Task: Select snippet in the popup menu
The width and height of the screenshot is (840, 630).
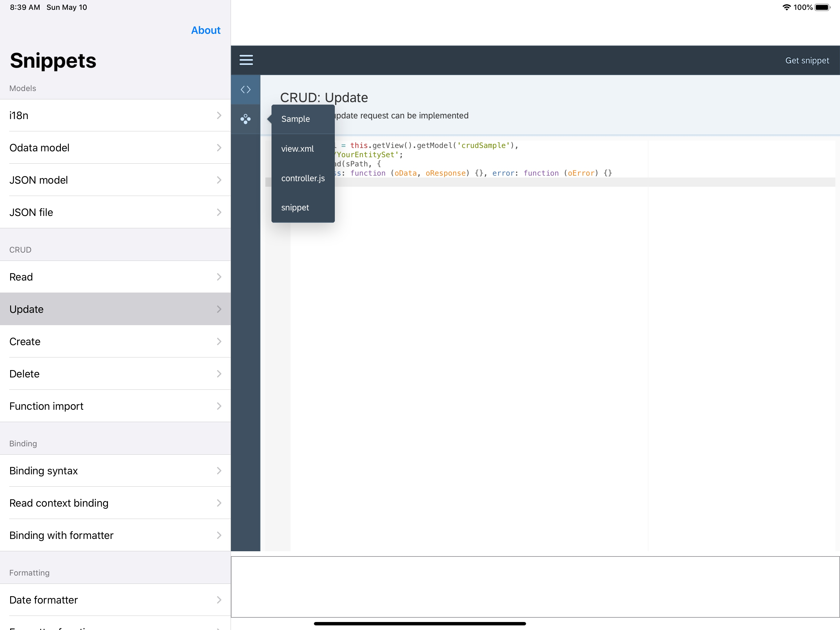Action: click(295, 207)
